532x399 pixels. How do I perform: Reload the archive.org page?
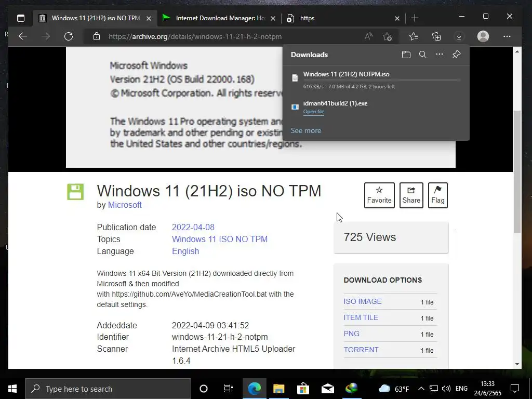point(69,36)
